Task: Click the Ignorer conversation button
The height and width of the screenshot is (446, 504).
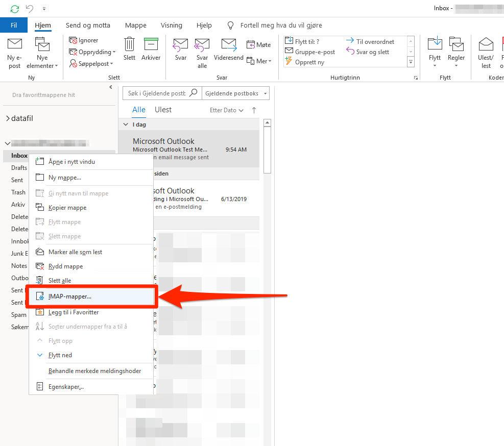Action: (x=84, y=40)
